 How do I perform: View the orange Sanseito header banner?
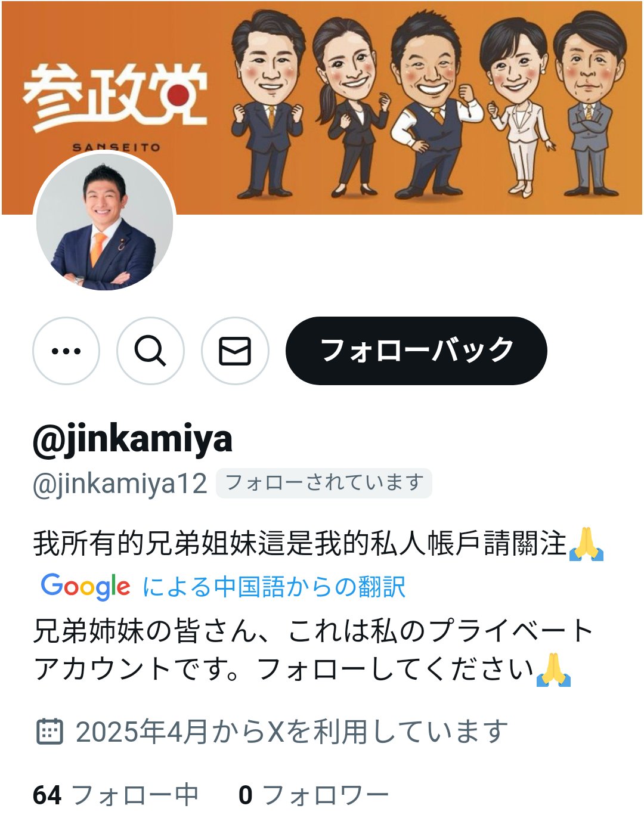pyautogui.click(x=322, y=107)
